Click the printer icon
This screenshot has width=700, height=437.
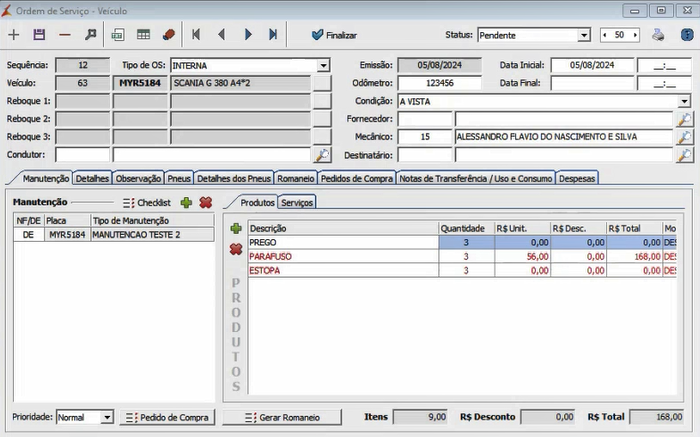click(658, 35)
